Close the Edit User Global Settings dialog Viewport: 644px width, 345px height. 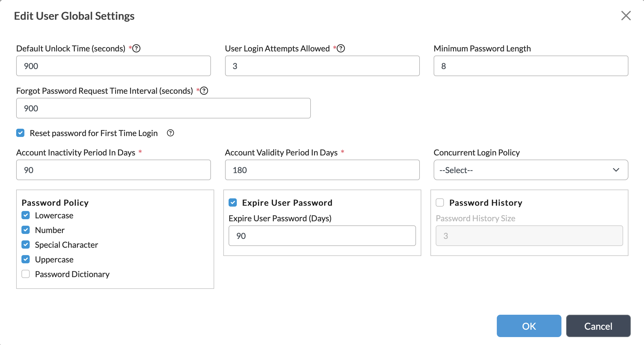(x=626, y=16)
